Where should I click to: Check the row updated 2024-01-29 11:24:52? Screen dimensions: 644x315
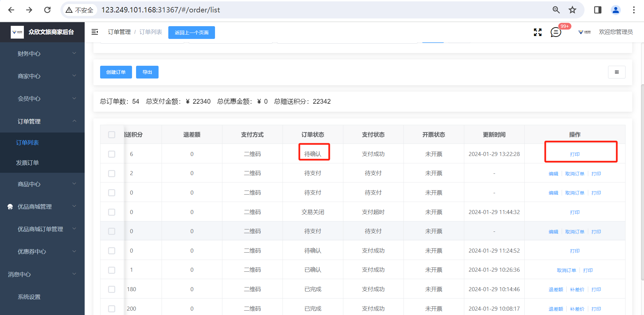pyautogui.click(x=112, y=251)
